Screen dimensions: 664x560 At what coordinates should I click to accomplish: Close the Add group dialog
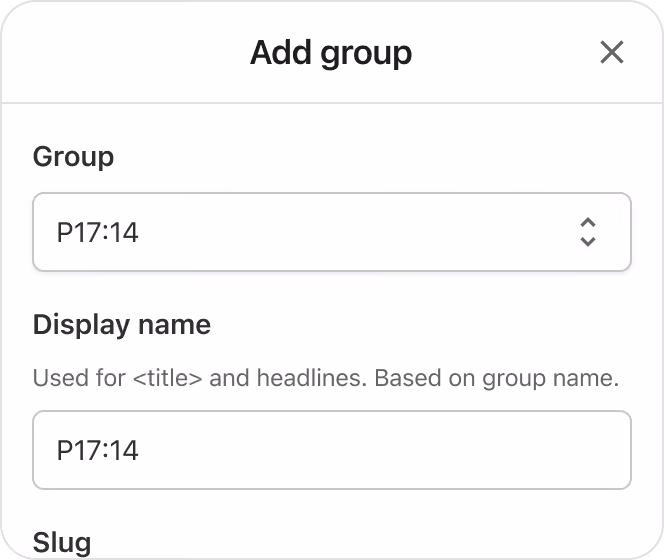(611, 53)
